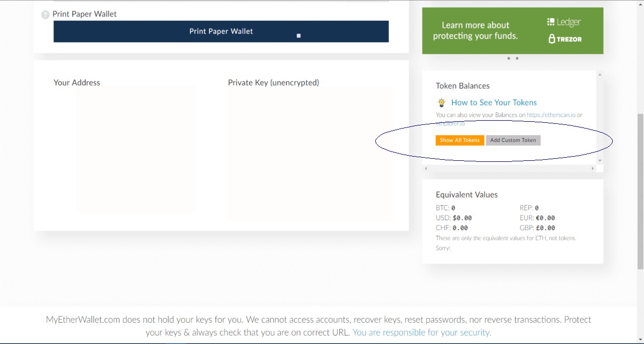Click the Trezor lock logo
Screen dimensions: 644x344
point(552,39)
